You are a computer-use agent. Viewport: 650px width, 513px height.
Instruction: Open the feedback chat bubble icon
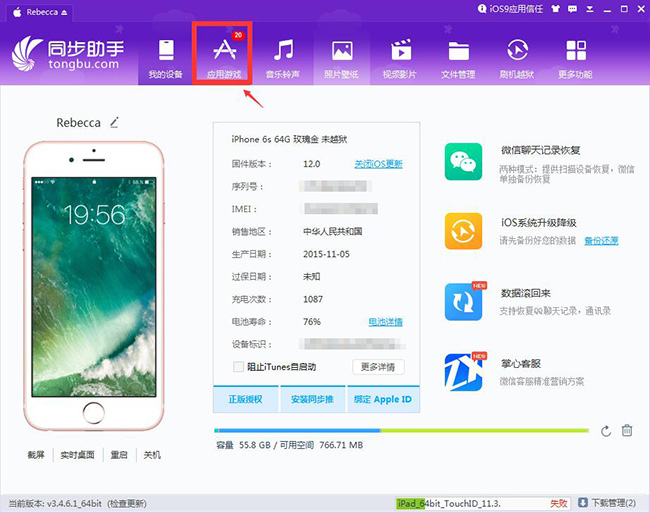coord(572,9)
